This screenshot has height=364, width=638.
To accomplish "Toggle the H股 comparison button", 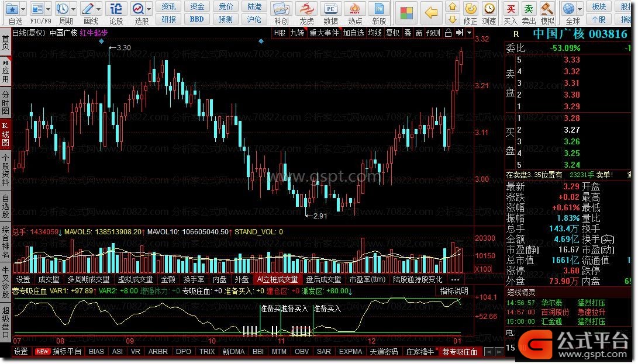I will (280, 33).
